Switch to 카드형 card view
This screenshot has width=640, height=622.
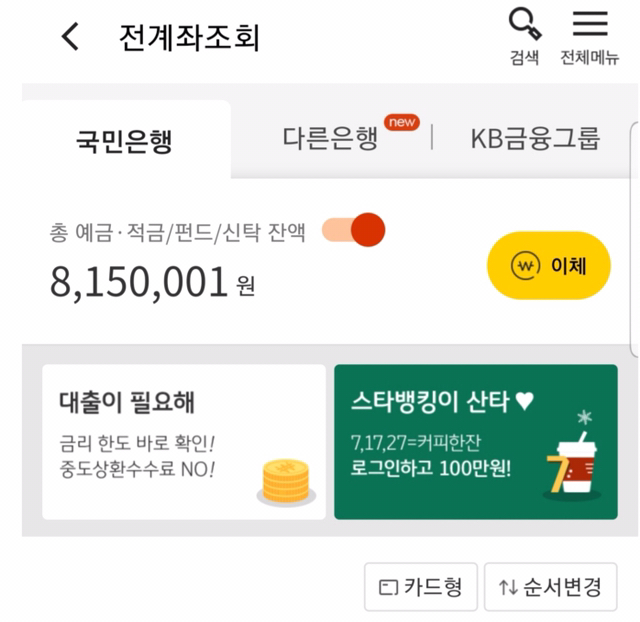click(420, 587)
